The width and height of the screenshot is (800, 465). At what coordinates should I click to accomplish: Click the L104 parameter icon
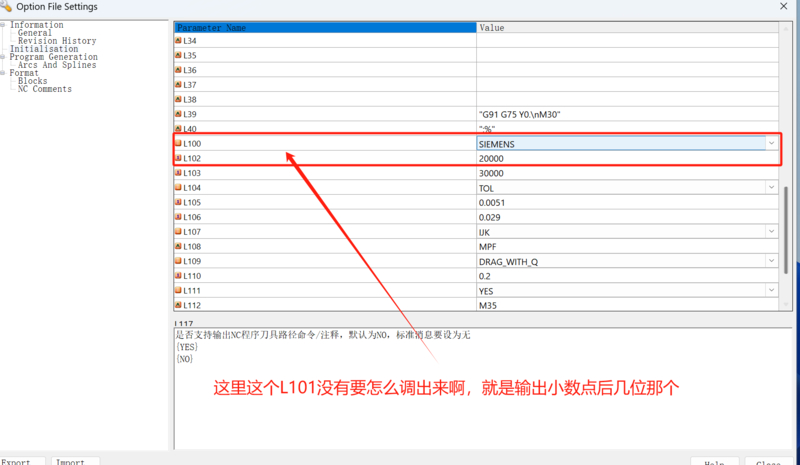(178, 187)
